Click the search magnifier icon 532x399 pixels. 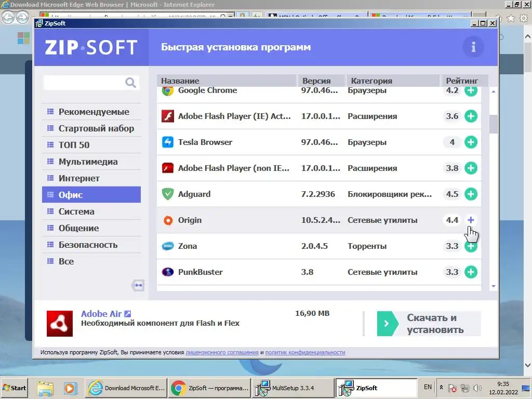[130, 83]
